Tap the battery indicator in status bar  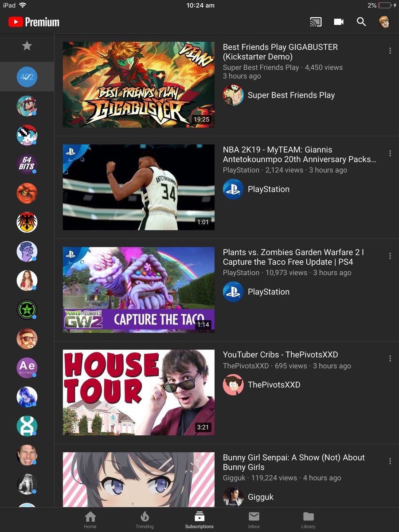pyautogui.click(x=385, y=5)
